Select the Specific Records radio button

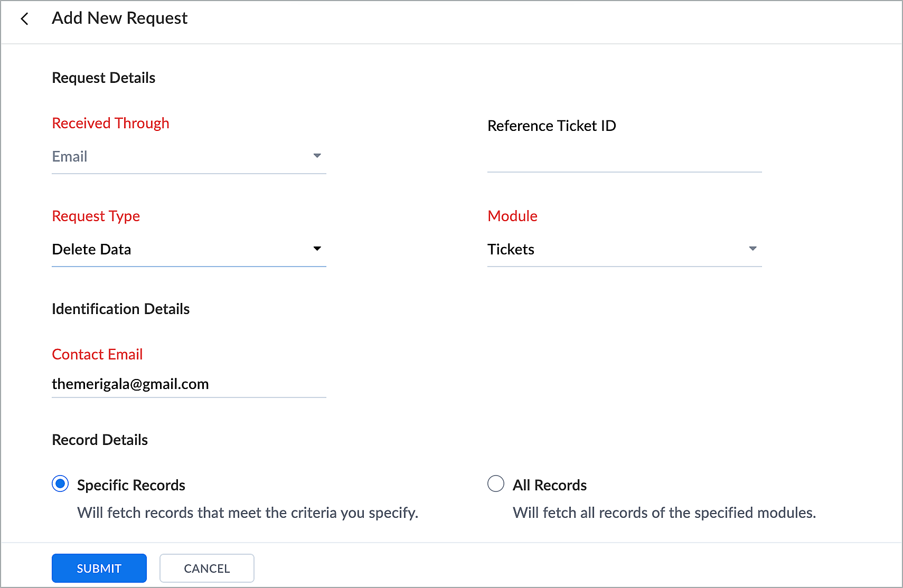(x=60, y=483)
